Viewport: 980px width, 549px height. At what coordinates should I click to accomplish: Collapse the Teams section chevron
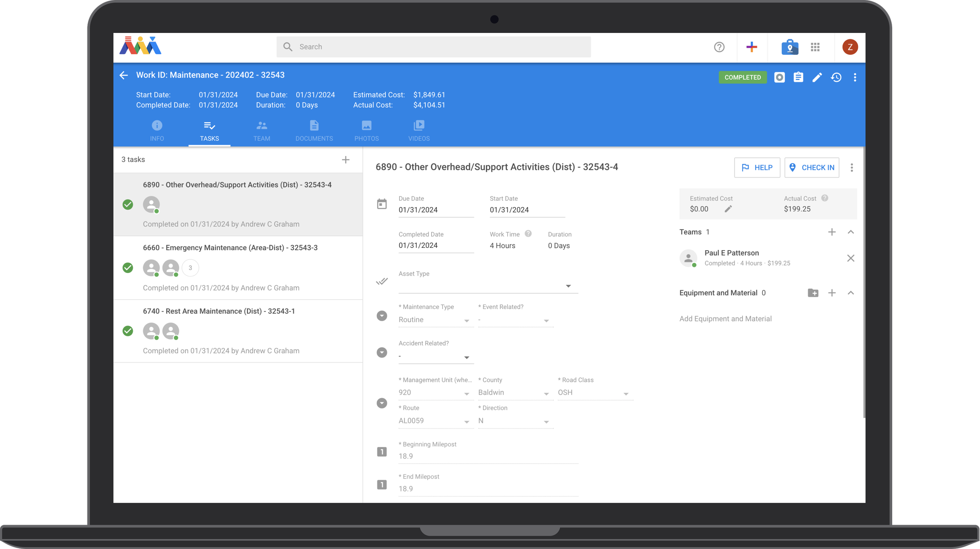[x=850, y=232]
